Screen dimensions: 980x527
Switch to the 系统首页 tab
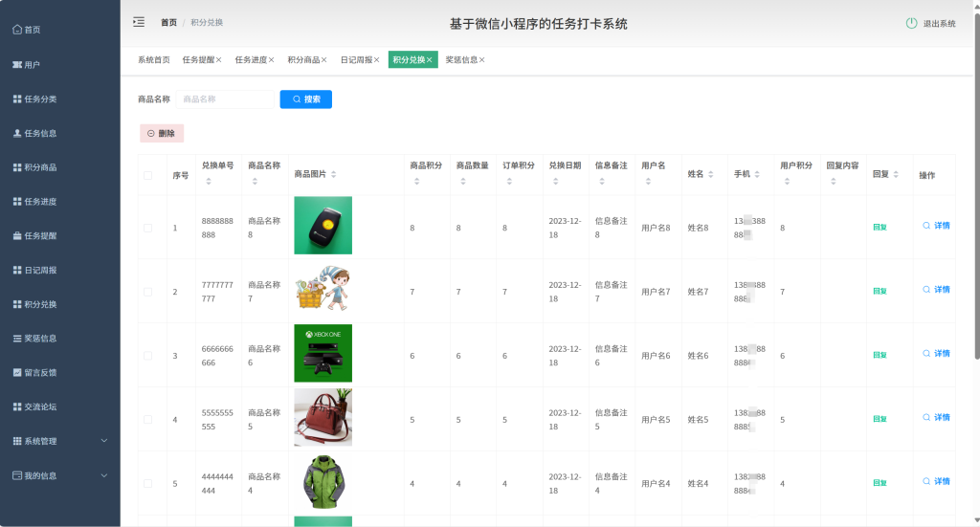tap(154, 60)
